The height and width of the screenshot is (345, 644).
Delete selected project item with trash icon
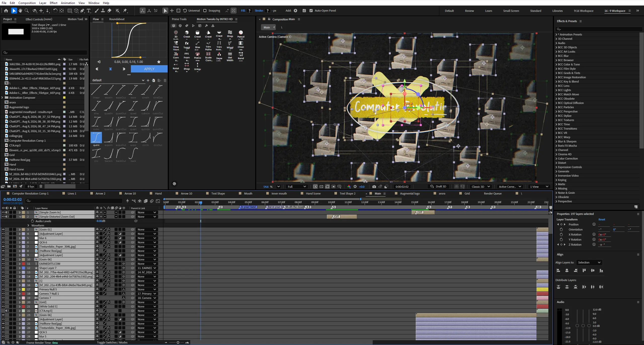point(41,186)
